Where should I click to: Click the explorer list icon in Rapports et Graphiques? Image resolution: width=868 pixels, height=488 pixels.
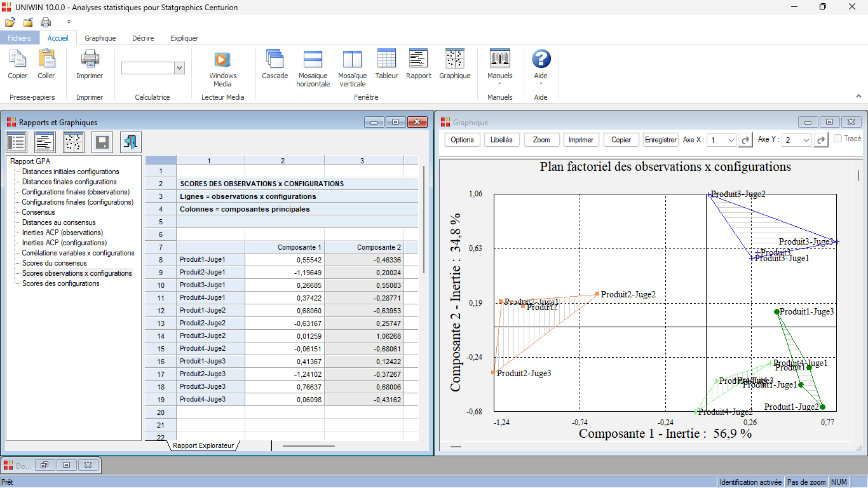[x=17, y=142]
